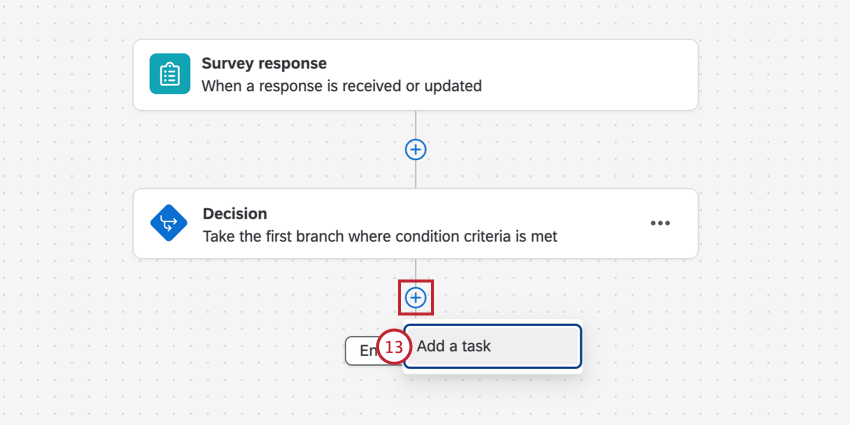Click "Take the first branch" description text
The image size is (850, 425).
click(379, 237)
